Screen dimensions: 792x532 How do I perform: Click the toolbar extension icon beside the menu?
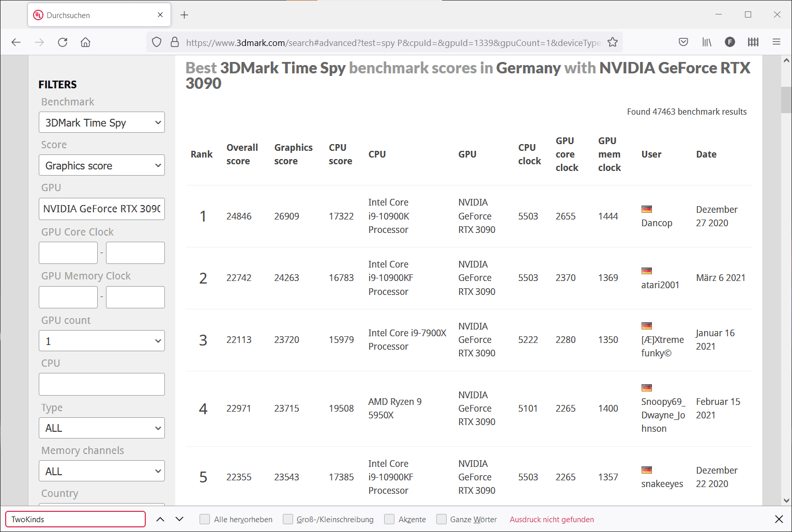point(753,42)
